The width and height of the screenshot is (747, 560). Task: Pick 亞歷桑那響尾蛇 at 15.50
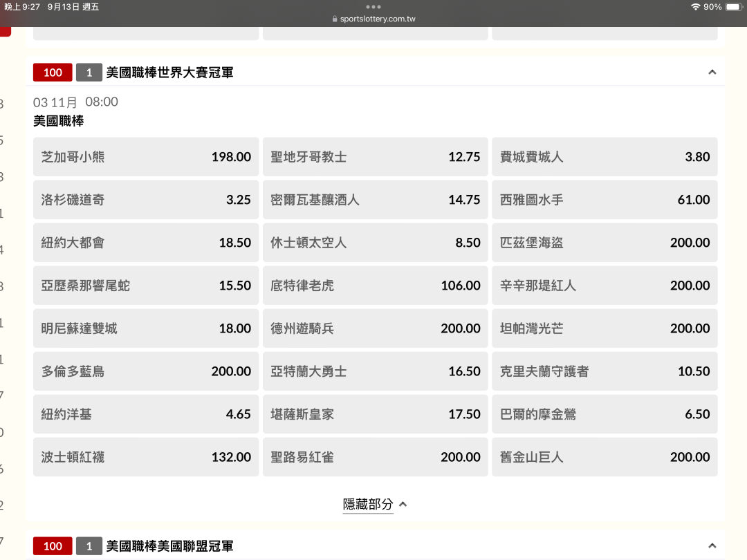pos(146,286)
